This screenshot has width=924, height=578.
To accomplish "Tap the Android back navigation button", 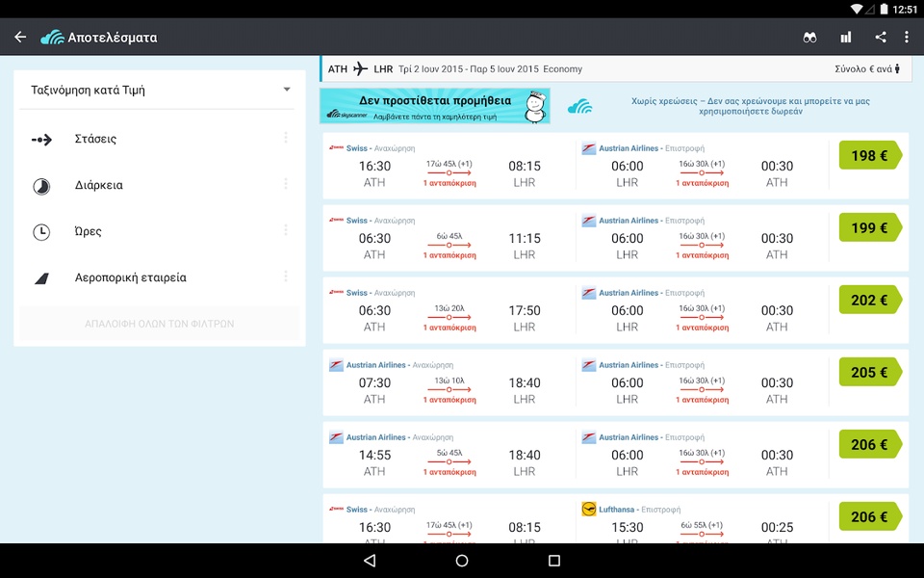I will pyautogui.click(x=370, y=561).
